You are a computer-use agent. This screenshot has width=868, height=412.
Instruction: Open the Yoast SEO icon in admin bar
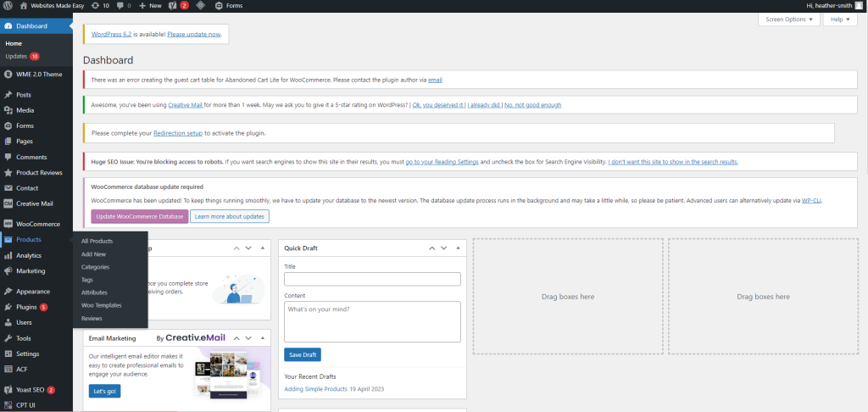point(172,5)
